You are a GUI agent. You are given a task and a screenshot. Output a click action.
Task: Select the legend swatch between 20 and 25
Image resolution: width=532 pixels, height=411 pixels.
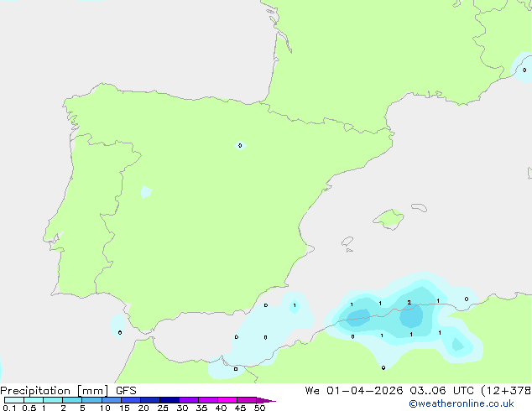150,400
